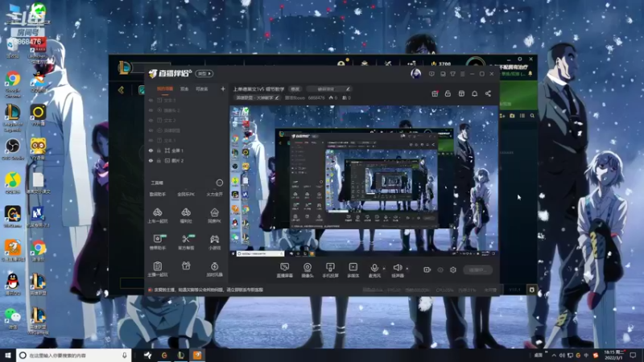Open the OBS Studio desktop shortcut
Screen dimensions: 644x362
pyautogui.click(x=13, y=149)
